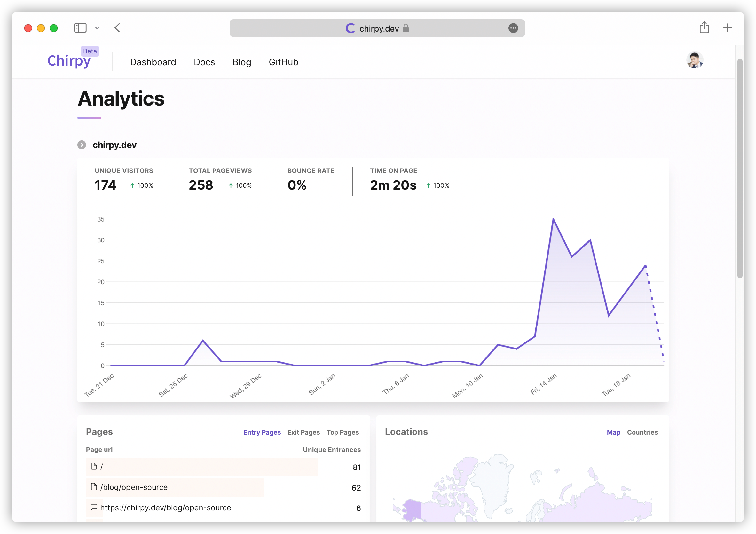Click the GitHub navigation link
Image resolution: width=756 pixels, height=534 pixels.
click(283, 62)
